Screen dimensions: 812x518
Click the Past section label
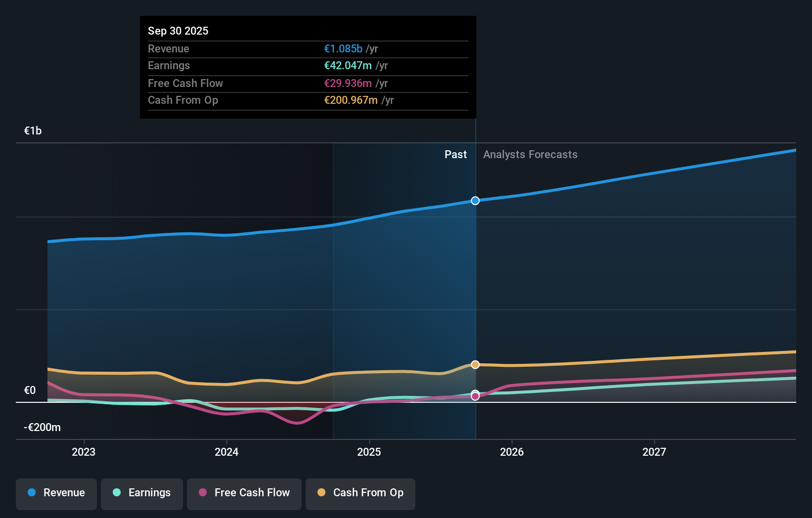point(455,154)
